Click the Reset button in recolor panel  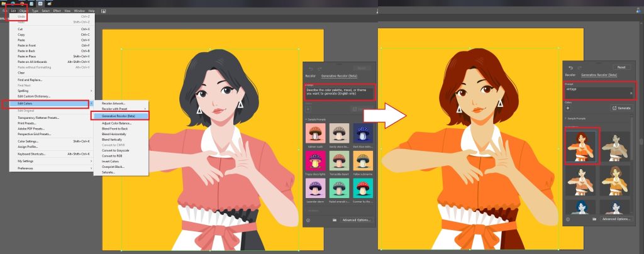pyautogui.click(x=621, y=67)
